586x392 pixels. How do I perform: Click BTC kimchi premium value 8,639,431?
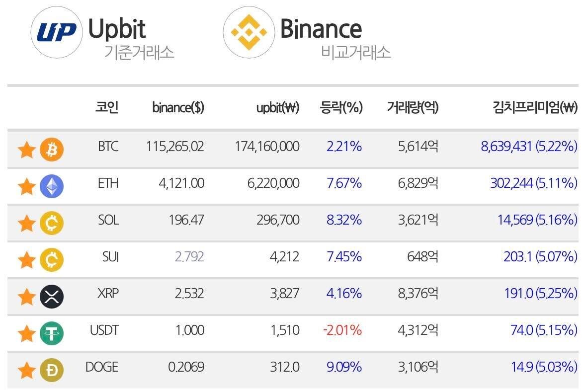pyautogui.click(x=506, y=147)
